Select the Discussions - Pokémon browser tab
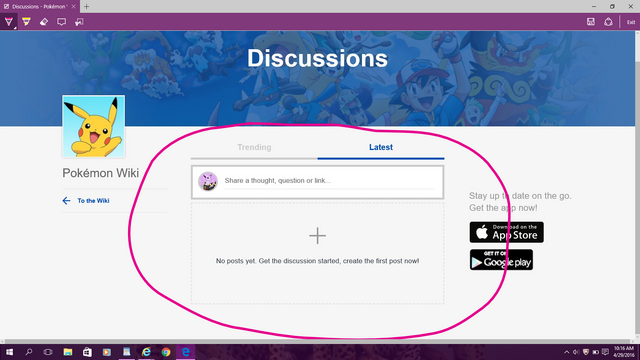 click(39, 7)
